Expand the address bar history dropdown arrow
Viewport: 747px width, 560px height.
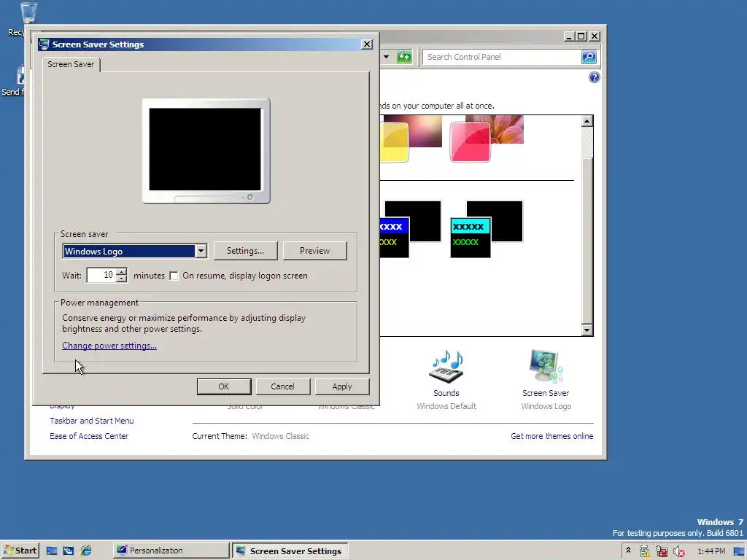[x=387, y=57]
